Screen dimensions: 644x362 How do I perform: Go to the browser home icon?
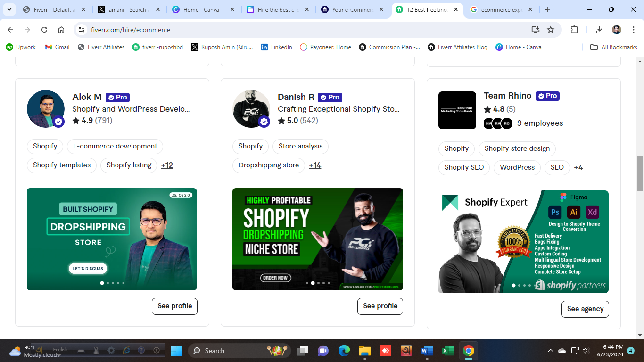(61, 30)
